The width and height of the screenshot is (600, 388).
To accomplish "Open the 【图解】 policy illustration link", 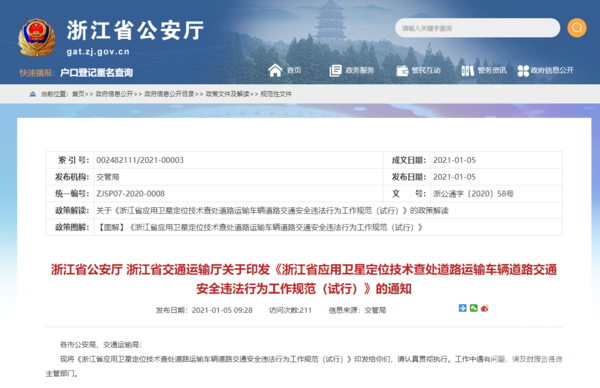I will coord(259,227).
